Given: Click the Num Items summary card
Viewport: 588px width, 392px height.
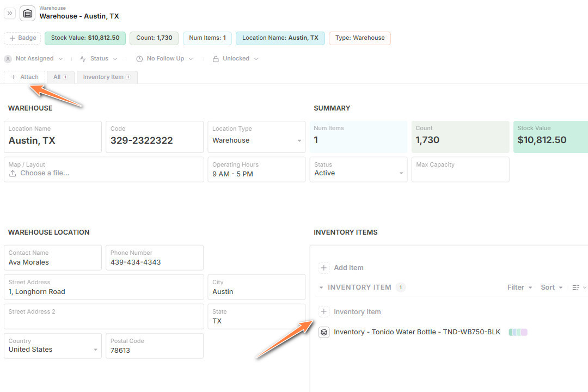Looking at the screenshot, I should click(x=358, y=137).
